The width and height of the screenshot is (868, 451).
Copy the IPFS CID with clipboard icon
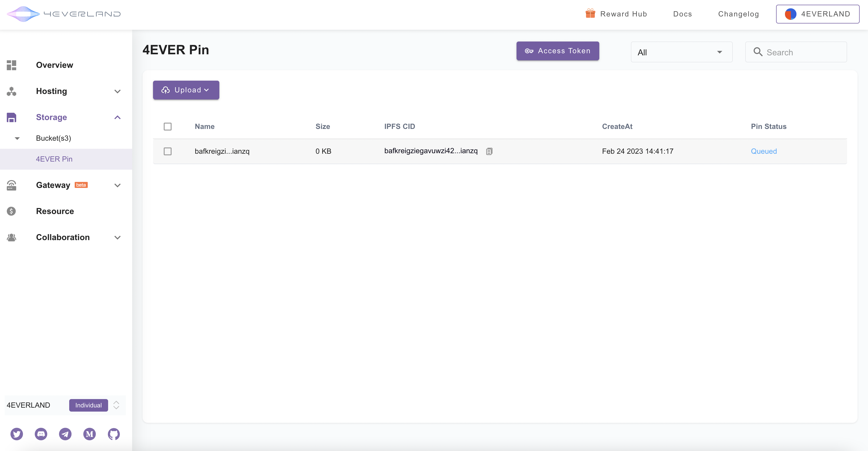[x=489, y=151]
